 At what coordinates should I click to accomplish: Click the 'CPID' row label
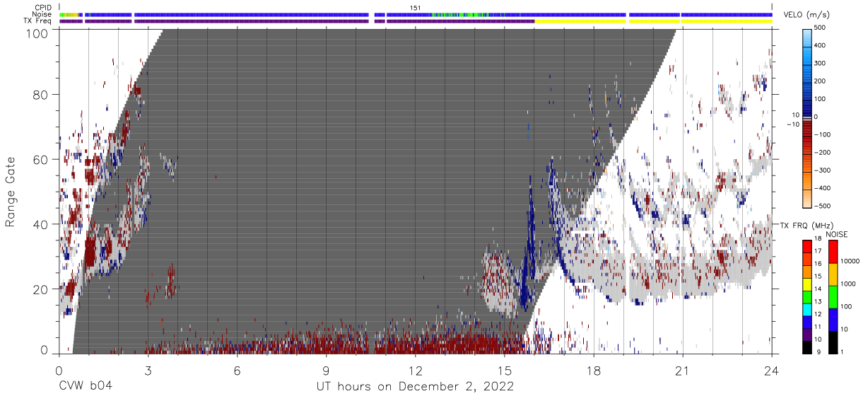pyautogui.click(x=42, y=8)
